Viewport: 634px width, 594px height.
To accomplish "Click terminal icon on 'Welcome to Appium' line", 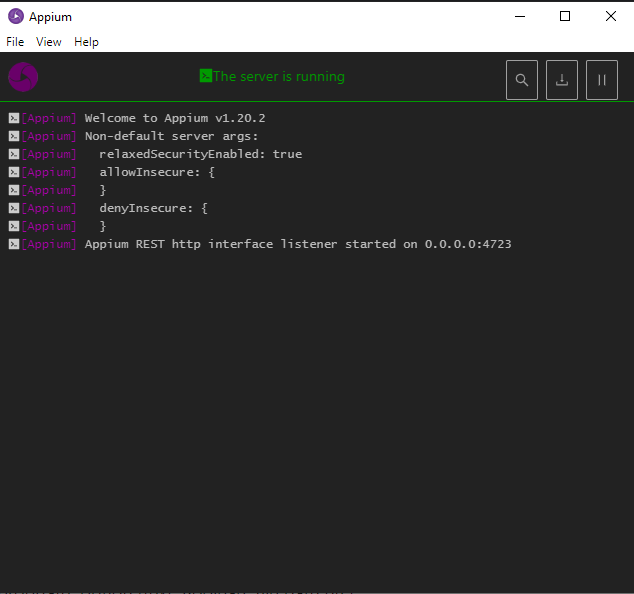I will pos(14,118).
